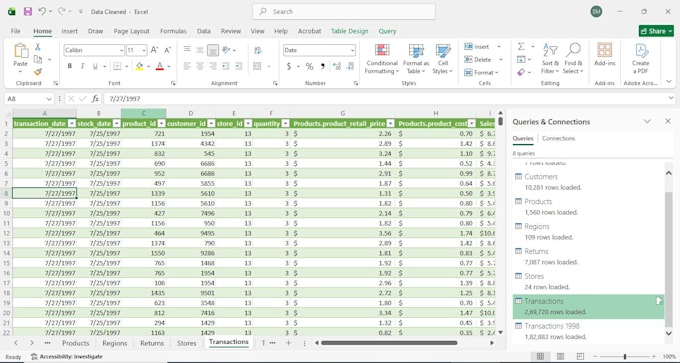Open Cell Styles gallery
Screen dimensions: 680x363
pos(442,59)
